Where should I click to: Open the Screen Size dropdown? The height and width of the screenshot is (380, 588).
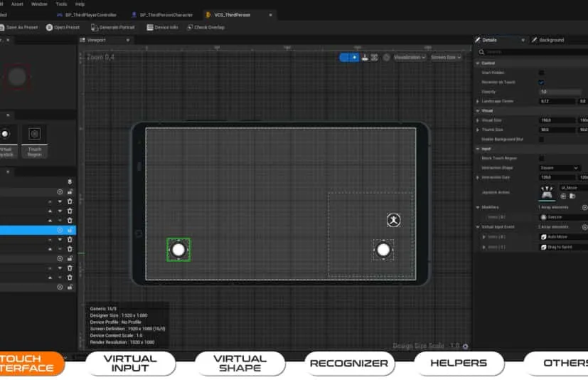pos(446,57)
